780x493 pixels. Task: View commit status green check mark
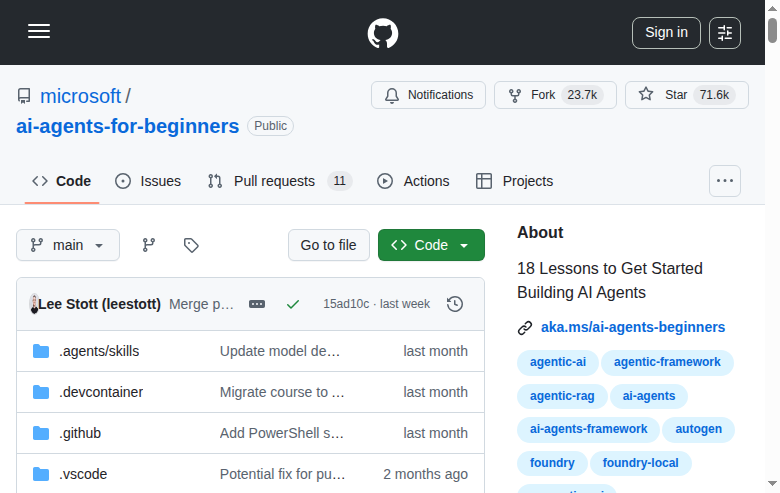click(293, 304)
